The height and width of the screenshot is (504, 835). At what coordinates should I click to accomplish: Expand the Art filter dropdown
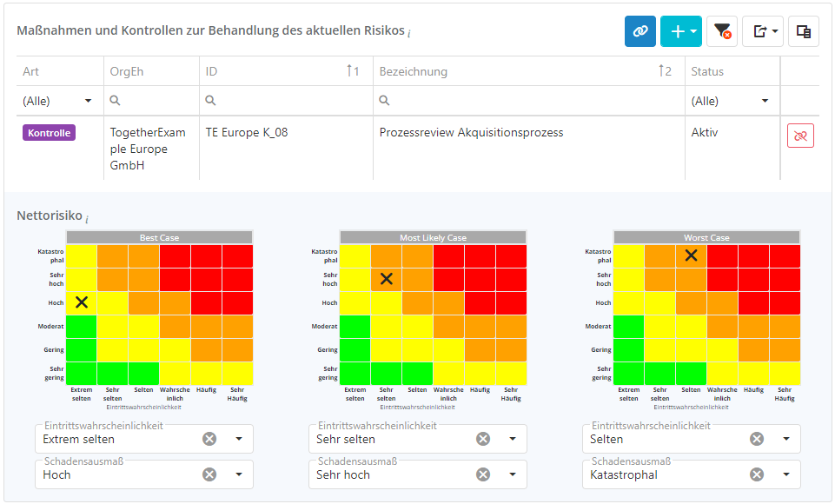[88, 101]
